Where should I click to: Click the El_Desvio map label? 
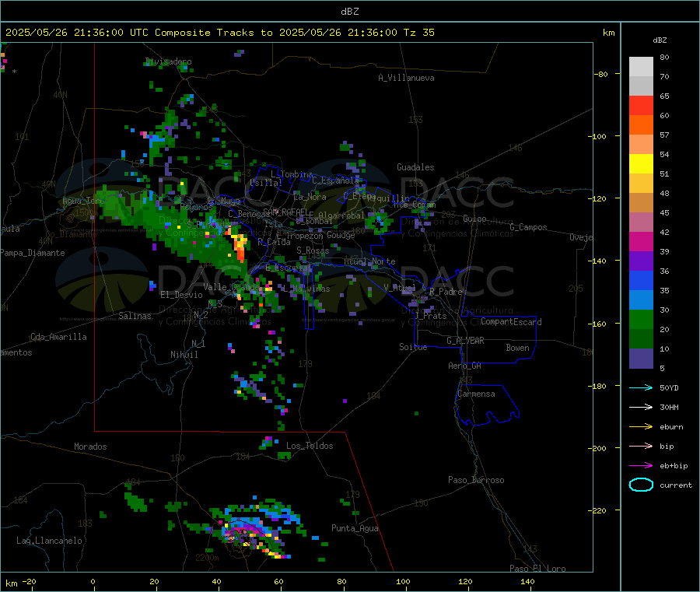pyautogui.click(x=182, y=295)
